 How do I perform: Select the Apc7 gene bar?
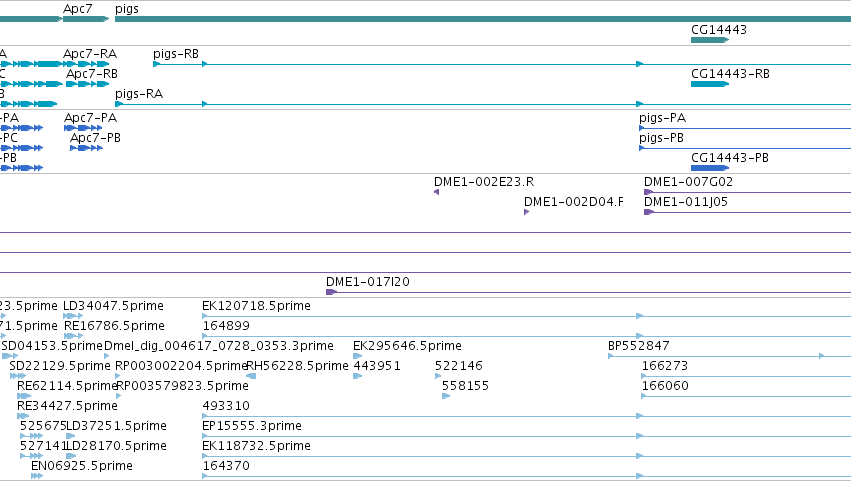86,19
